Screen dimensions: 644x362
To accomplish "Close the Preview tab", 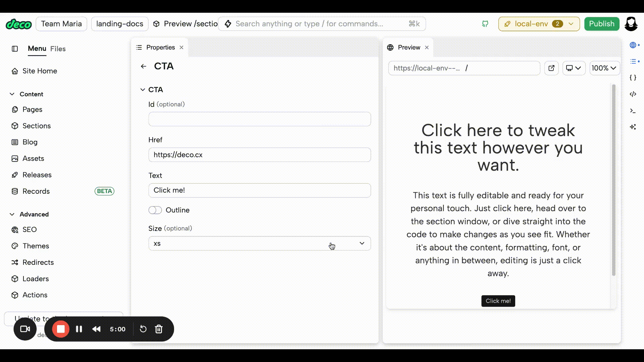I will coord(426,47).
